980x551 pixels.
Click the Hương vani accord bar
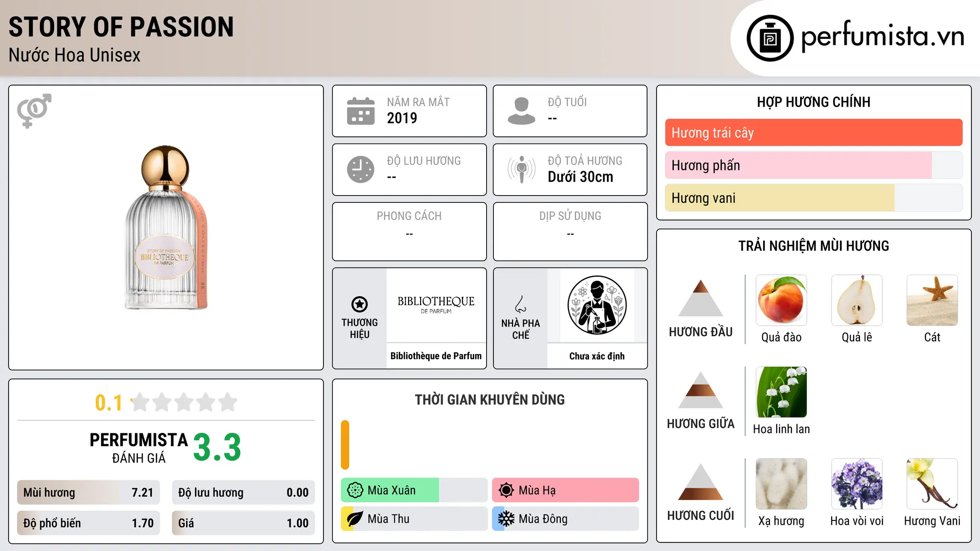click(x=813, y=198)
